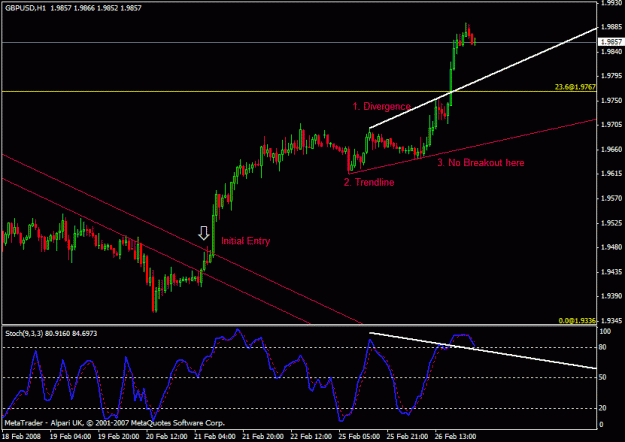Click price axis value 1.9660
The height and width of the screenshot is (442, 625).
[611, 149]
